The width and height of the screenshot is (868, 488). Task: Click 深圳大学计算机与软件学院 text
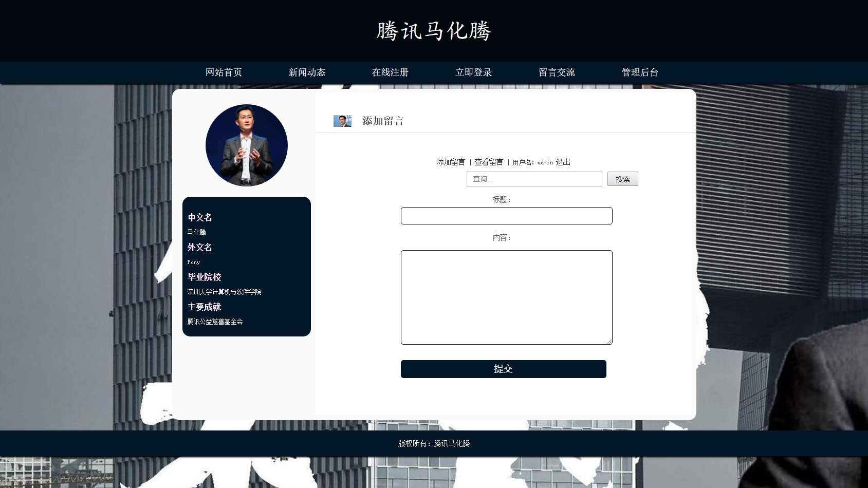point(224,292)
